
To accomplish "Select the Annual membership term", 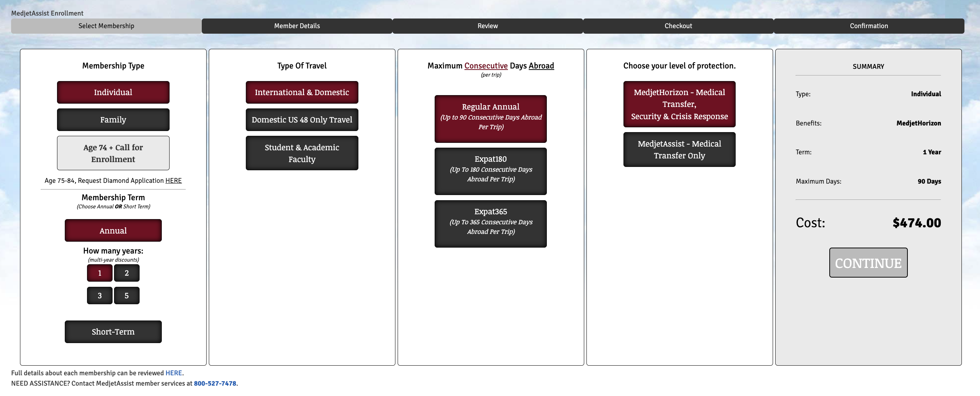I will [113, 230].
